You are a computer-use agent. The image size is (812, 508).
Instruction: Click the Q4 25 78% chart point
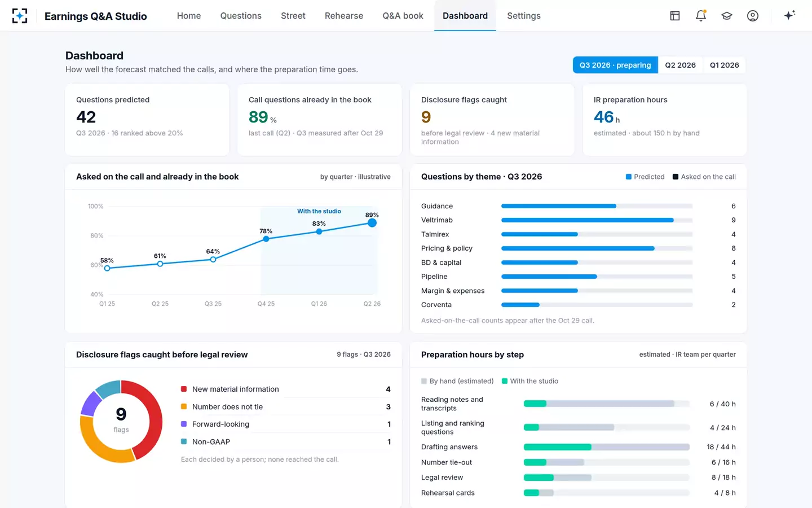pos(266,239)
